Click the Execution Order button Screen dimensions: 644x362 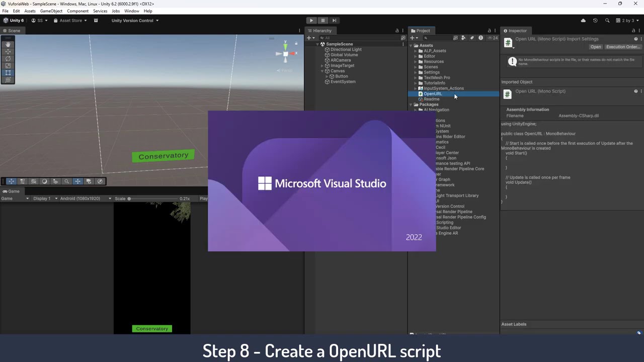(623, 47)
